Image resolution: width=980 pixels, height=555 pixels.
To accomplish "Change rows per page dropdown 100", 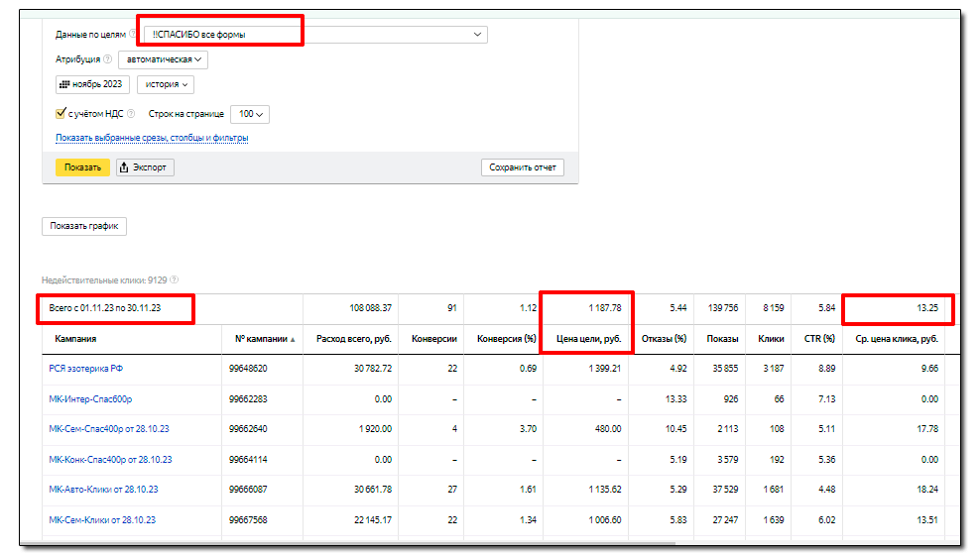I will pos(250,114).
